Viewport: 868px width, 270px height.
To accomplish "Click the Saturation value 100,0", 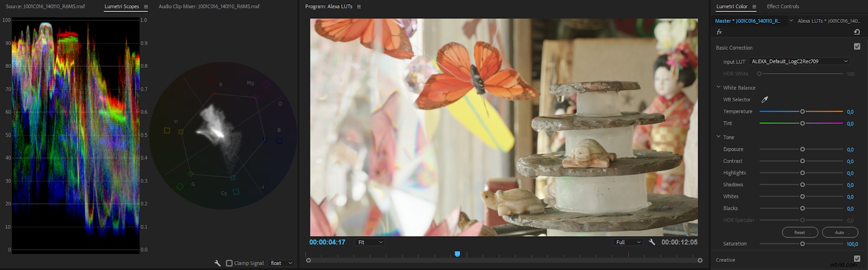I will [852, 244].
